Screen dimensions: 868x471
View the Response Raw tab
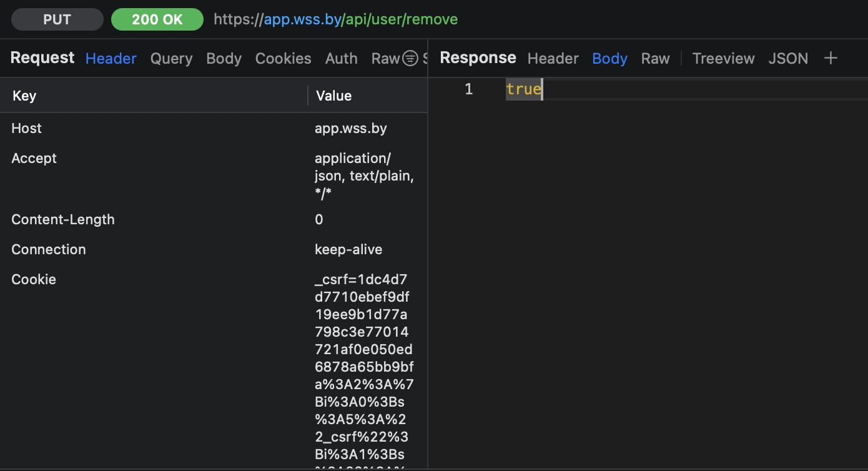click(655, 58)
